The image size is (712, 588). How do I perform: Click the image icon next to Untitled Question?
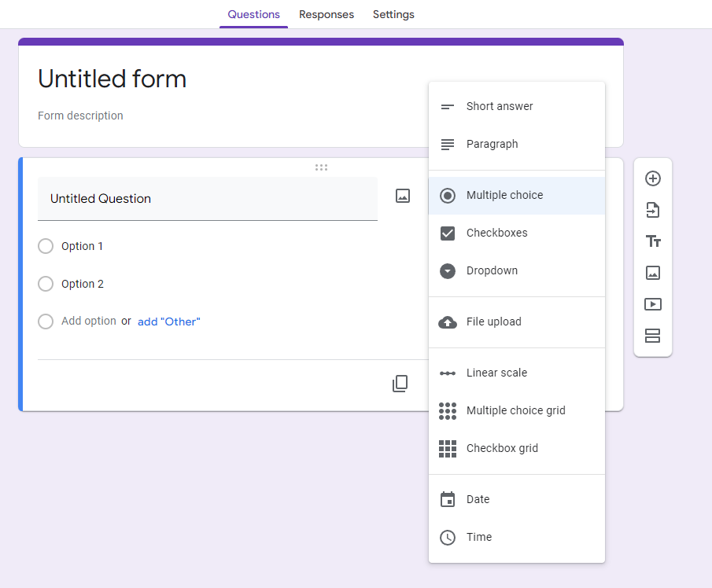tap(402, 196)
